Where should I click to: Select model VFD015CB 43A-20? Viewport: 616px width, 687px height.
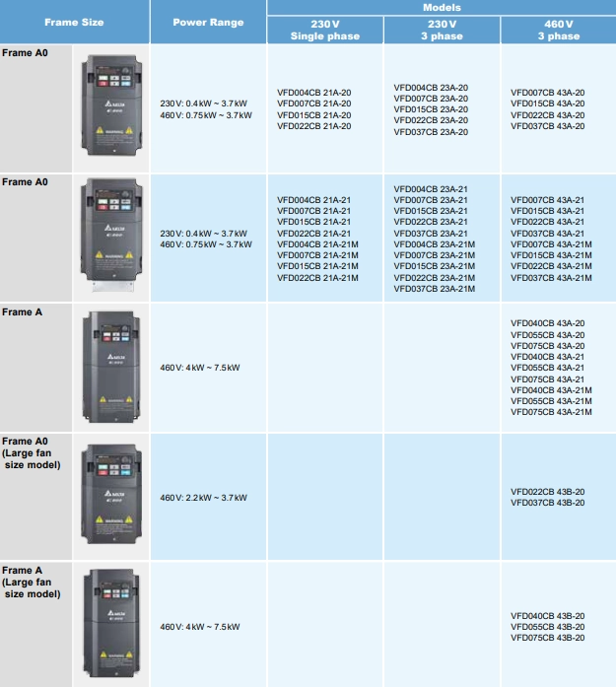tap(547, 103)
